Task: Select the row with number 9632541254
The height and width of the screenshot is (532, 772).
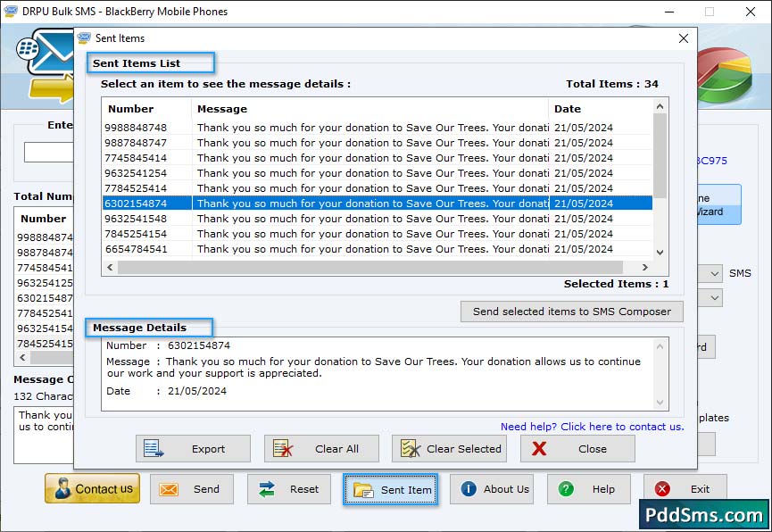Action: click(x=378, y=173)
